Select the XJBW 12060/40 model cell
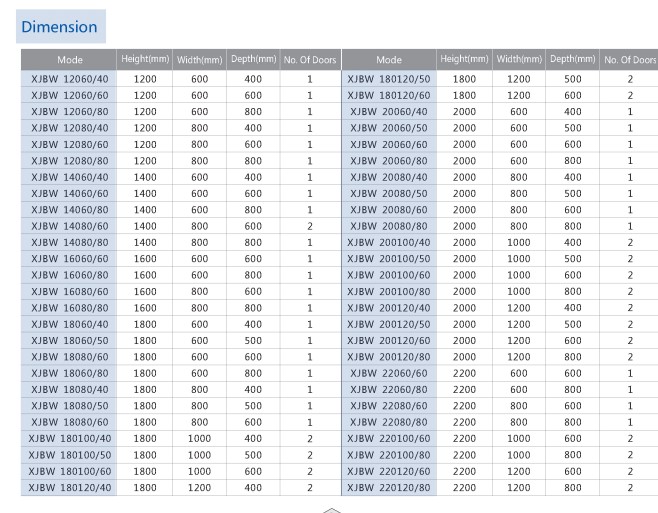The width and height of the screenshot is (658, 513). click(x=69, y=79)
